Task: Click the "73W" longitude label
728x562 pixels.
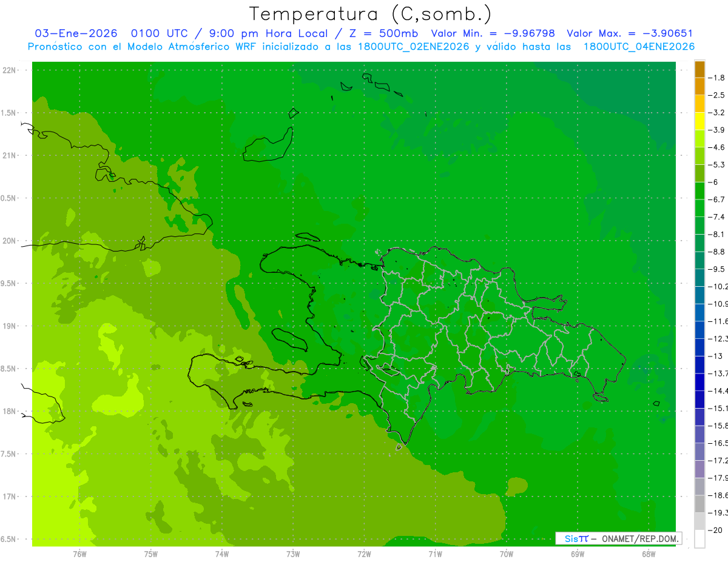Action: [293, 554]
